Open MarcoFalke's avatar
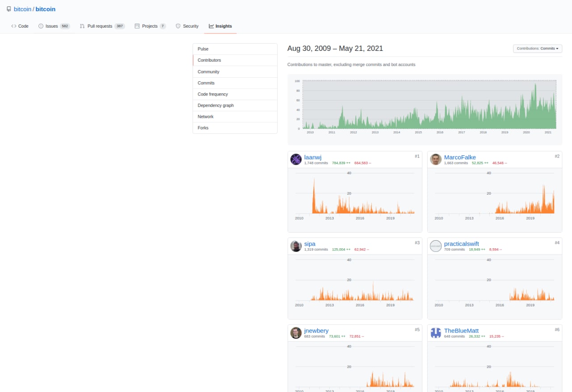This screenshot has width=572, height=392. click(436, 159)
